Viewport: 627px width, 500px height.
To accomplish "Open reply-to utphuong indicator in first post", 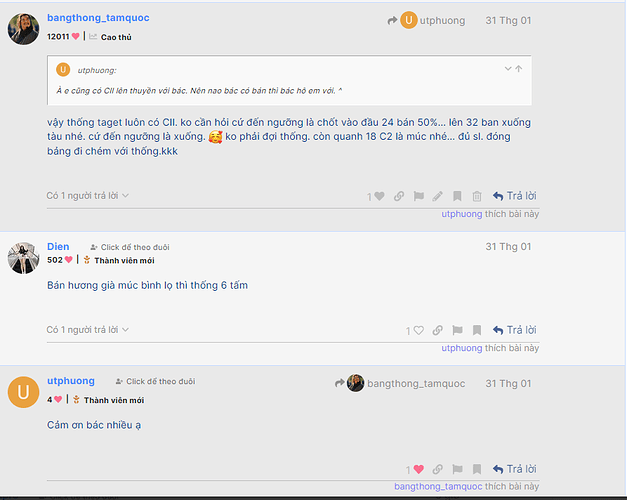I will [x=426, y=20].
